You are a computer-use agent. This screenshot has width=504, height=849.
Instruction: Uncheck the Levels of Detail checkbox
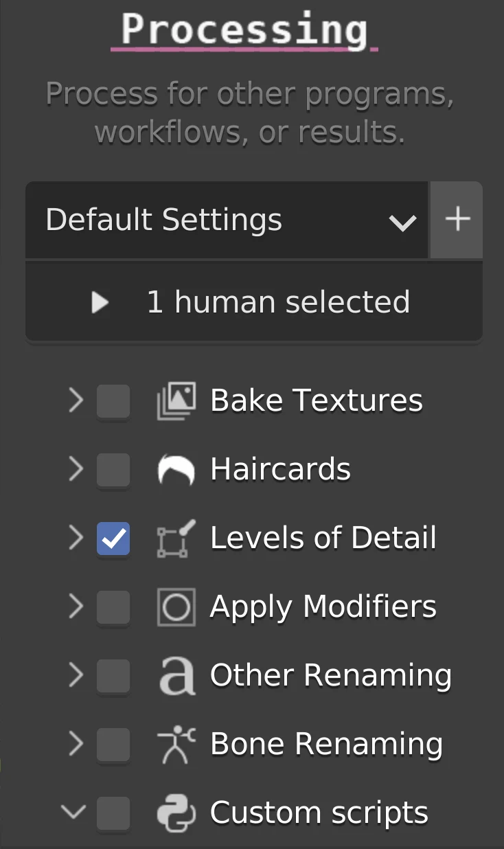click(x=113, y=539)
